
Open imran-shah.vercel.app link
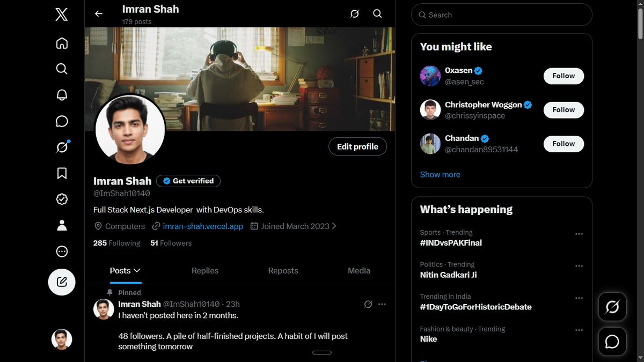tap(203, 226)
